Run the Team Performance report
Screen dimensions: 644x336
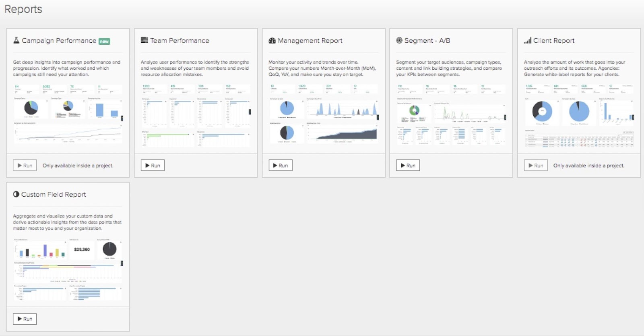click(153, 166)
